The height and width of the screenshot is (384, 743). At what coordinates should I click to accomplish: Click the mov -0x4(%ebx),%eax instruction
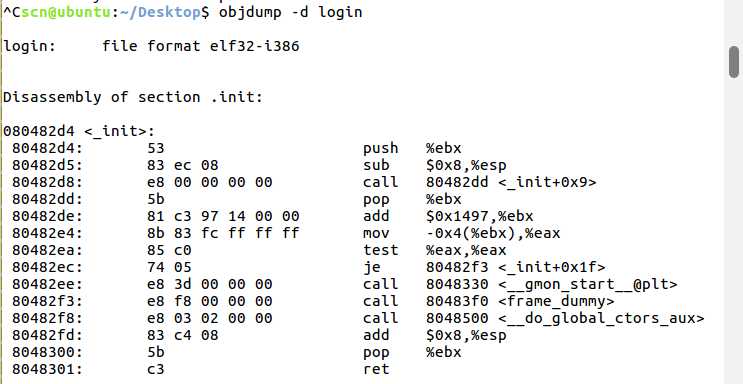462,233
